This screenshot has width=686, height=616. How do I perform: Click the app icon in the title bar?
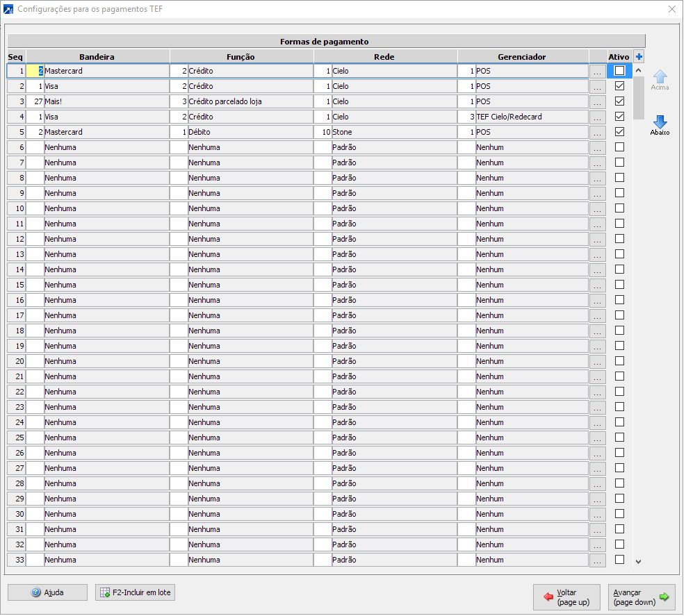[x=8, y=9]
